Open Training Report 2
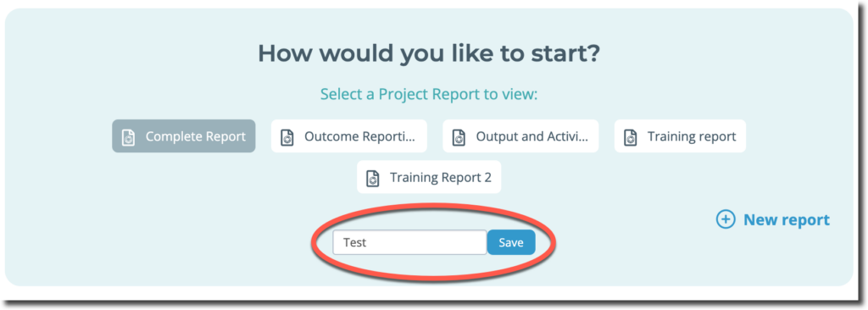The height and width of the screenshot is (310, 868). point(429,177)
